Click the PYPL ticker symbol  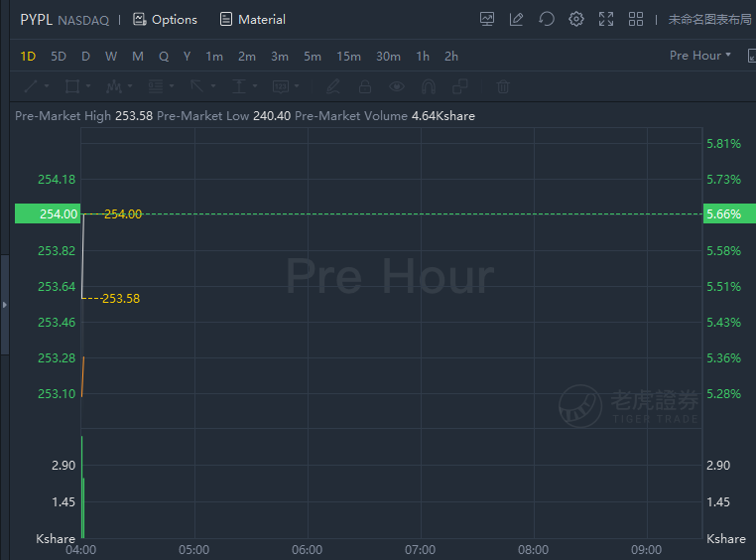36,20
